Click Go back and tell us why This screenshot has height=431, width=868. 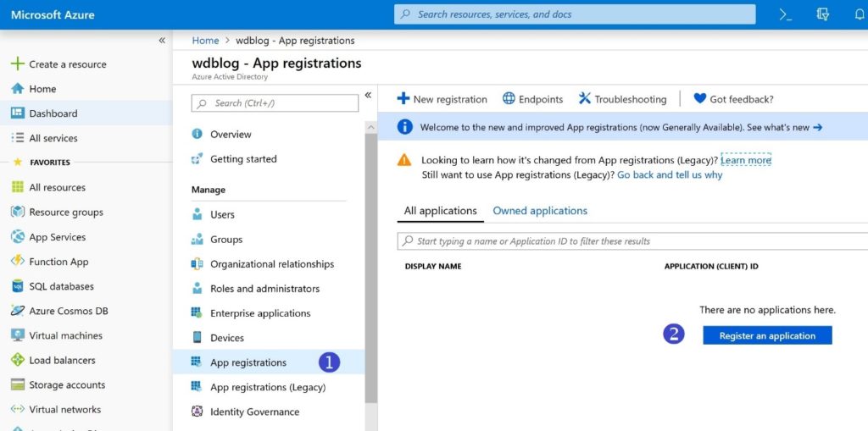click(670, 174)
